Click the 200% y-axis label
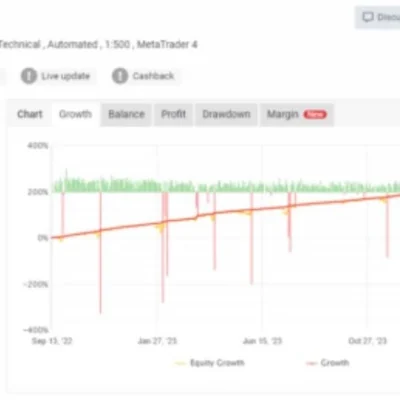Screen dimensions: 400x400 point(38,192)
